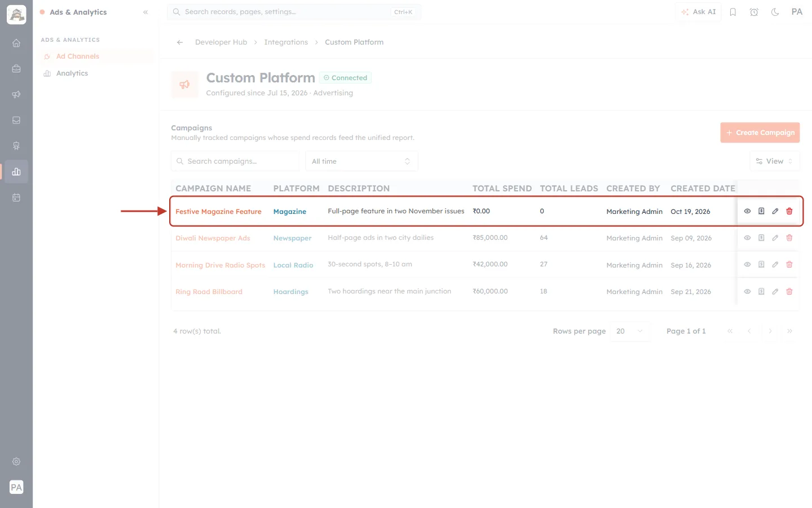Go back using the breadcrumb arrow
The image size is (812, 508).
[x=180, y=42]
